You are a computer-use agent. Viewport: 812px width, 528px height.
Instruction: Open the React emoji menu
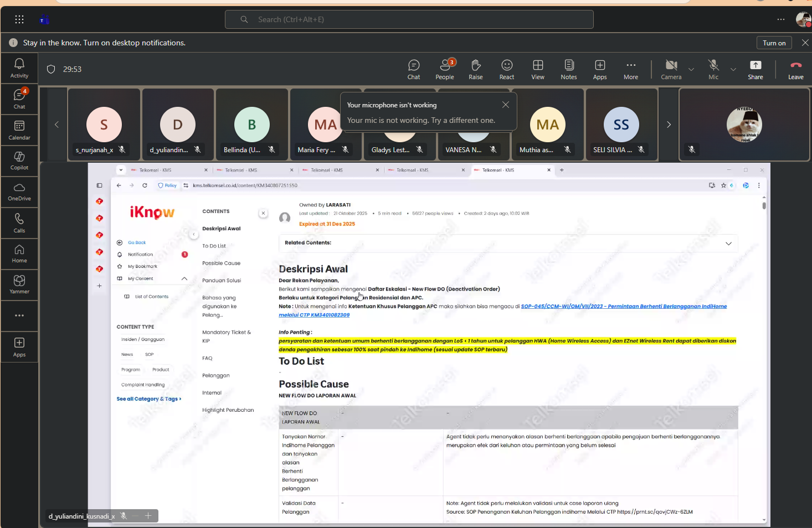507,70
